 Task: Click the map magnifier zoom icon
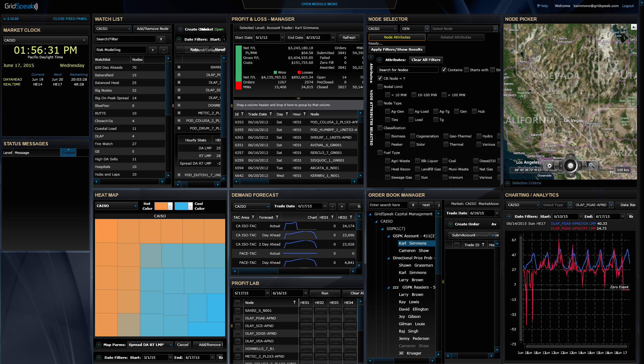point(591,166)
